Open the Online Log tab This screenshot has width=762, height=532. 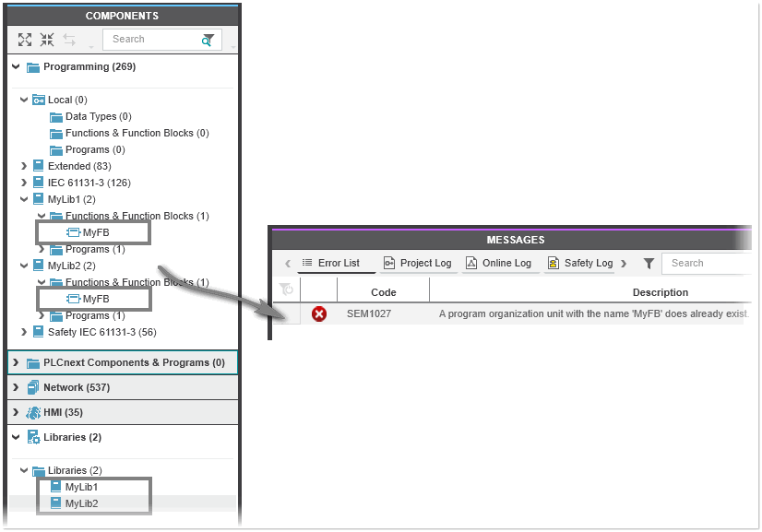click(x=498, y=264)
